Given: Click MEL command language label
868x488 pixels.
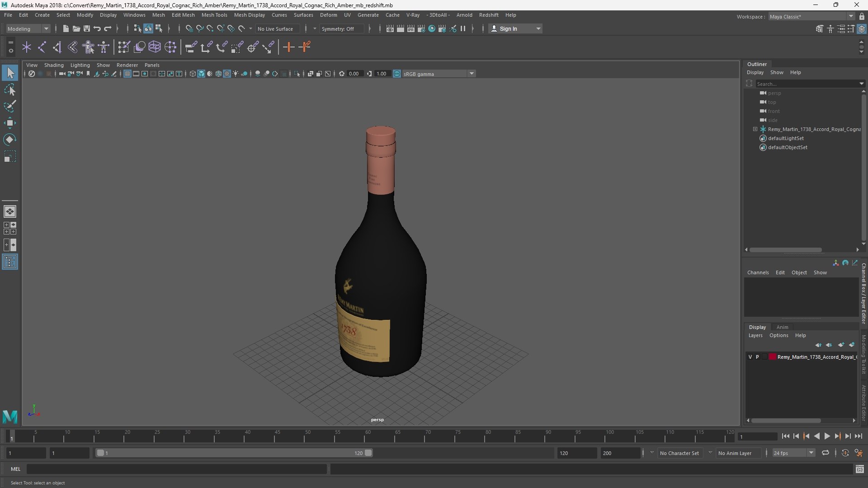Looking at the screenshot, I should pos(16,469).
